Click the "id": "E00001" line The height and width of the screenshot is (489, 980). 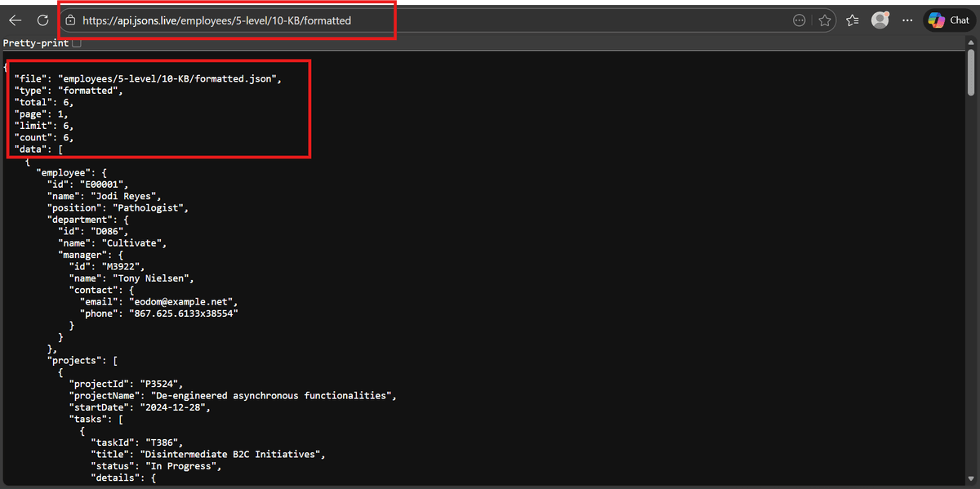(x=88, y=185)
